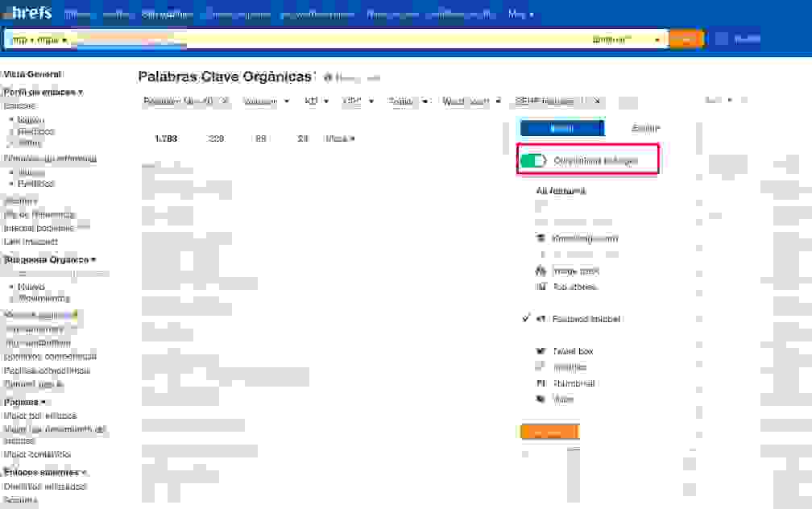
Task: Click the Featured snippet icon
Action: 540,319
